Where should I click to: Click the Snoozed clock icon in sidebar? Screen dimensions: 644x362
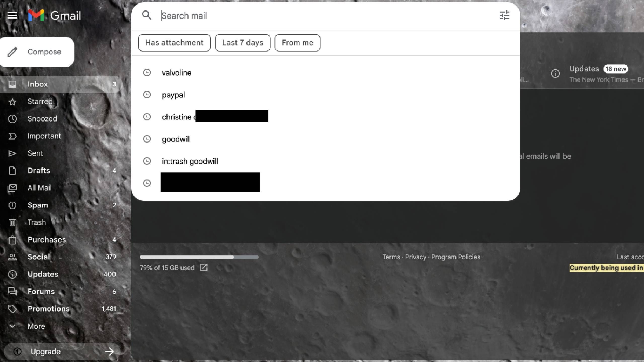[12, 119]
